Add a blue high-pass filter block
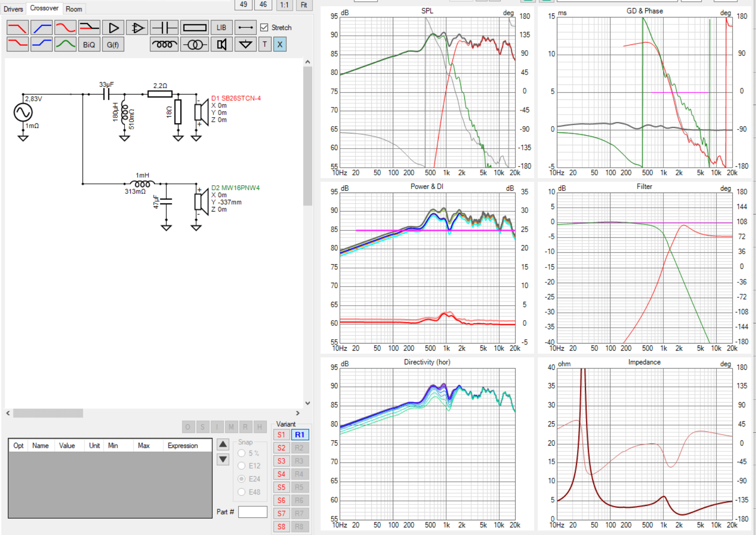This screenshot has width=756, height=535. [x=42, y=28]
